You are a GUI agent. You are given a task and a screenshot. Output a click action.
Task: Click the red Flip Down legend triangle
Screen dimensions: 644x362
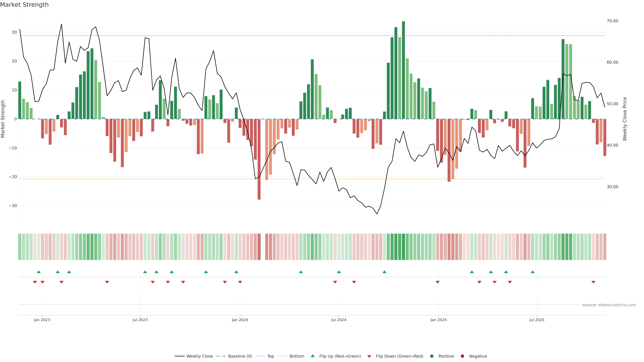tap(369, 356)
